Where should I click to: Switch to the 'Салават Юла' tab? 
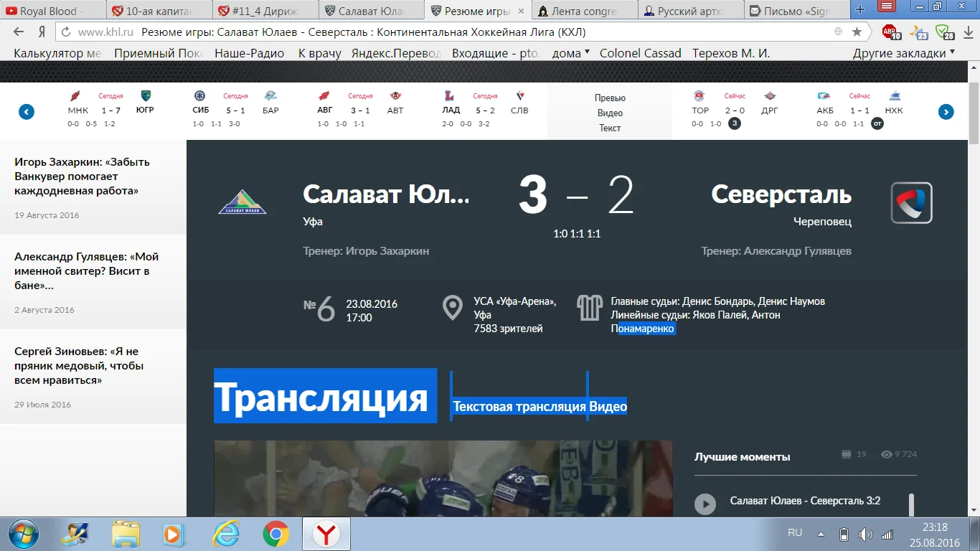[x=372, y=11]
